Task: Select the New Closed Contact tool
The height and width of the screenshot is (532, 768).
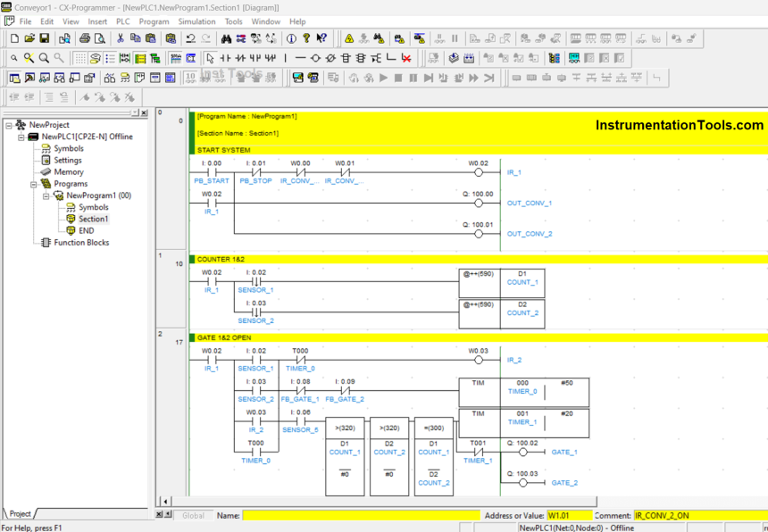Action: pos(240,58)
